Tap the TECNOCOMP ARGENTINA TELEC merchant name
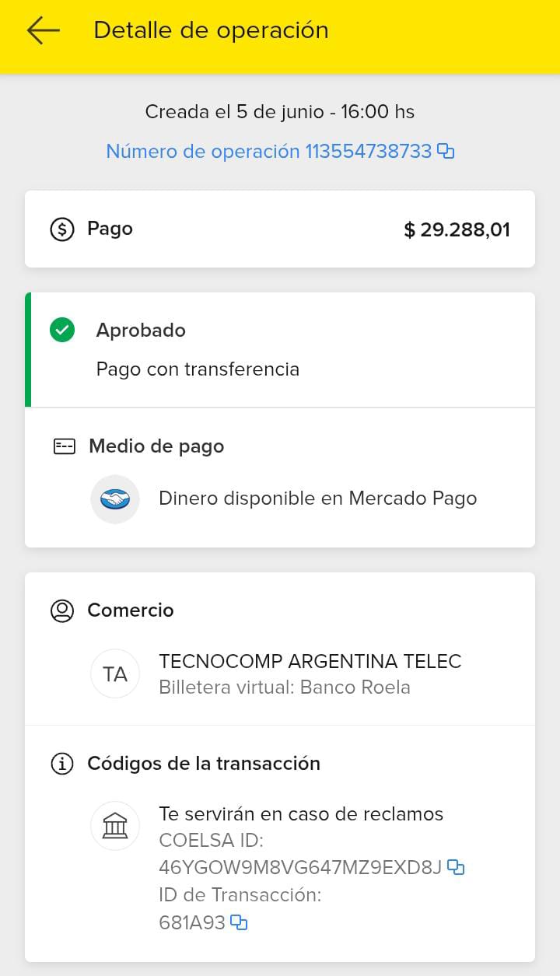560x976 pixels. pyautogui.click(x=310, y=662)
